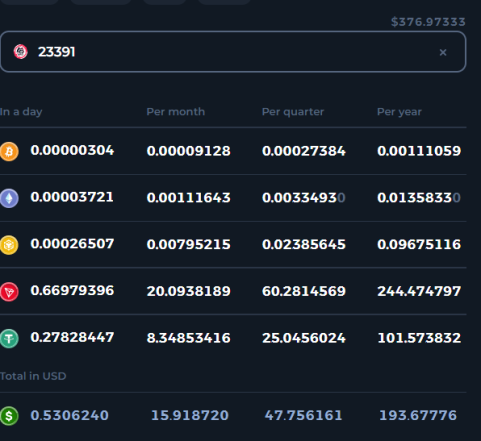Clear the 23391 input with the X

click(x=443, y=52)
